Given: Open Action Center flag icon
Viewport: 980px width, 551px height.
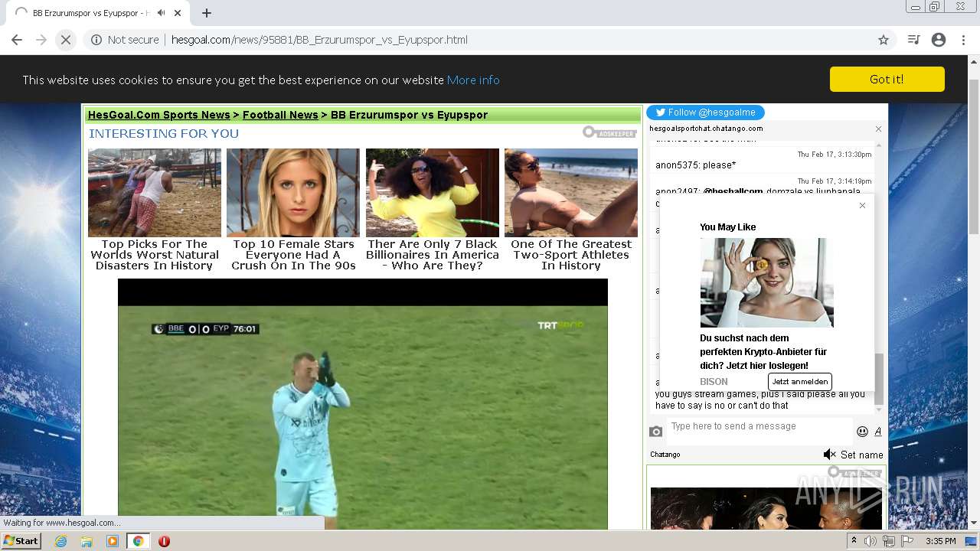Looking at the screenshot, I should (907, 541).
